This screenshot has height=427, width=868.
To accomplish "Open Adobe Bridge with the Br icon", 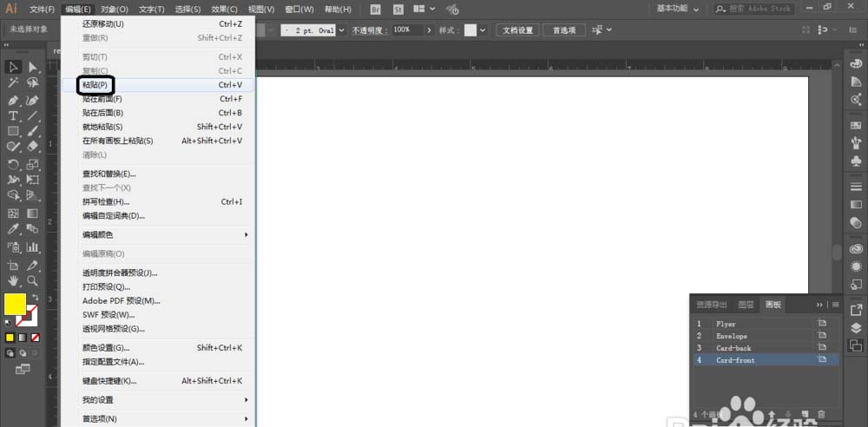I will pos(375,10).
